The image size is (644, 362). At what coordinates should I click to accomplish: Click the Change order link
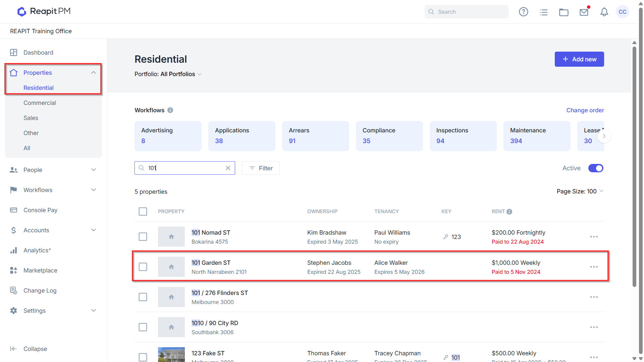pos(585,110)
